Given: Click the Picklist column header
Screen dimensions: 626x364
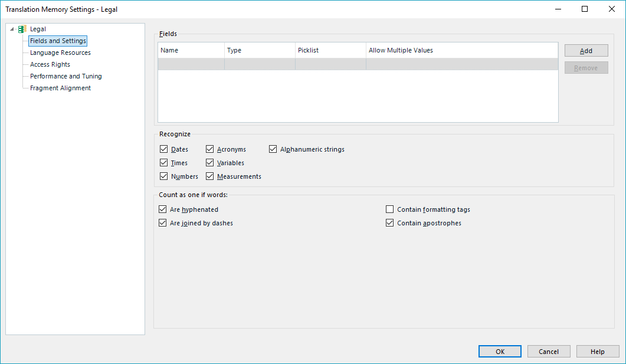Looking at the screenshot, I should [330, 50].
